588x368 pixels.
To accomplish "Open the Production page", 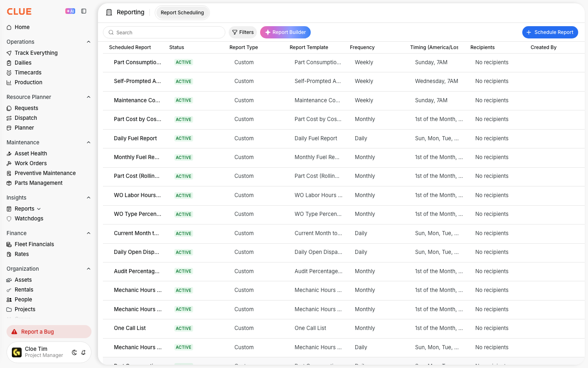I will click(28, 82).
